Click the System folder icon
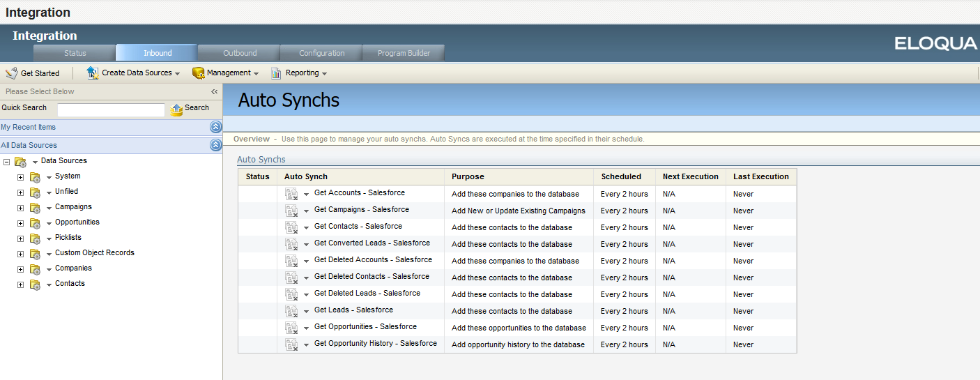This screenshot has width=980, height=380. pos(35,177)
